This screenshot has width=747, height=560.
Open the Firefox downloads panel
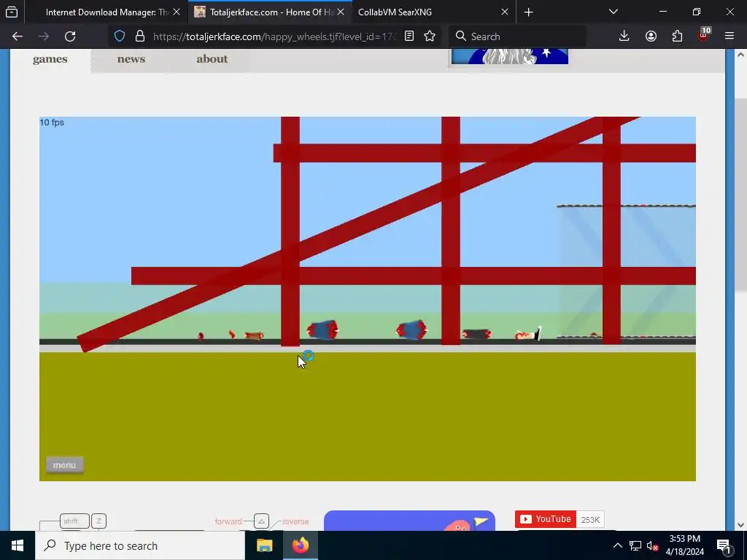[624, 36]
